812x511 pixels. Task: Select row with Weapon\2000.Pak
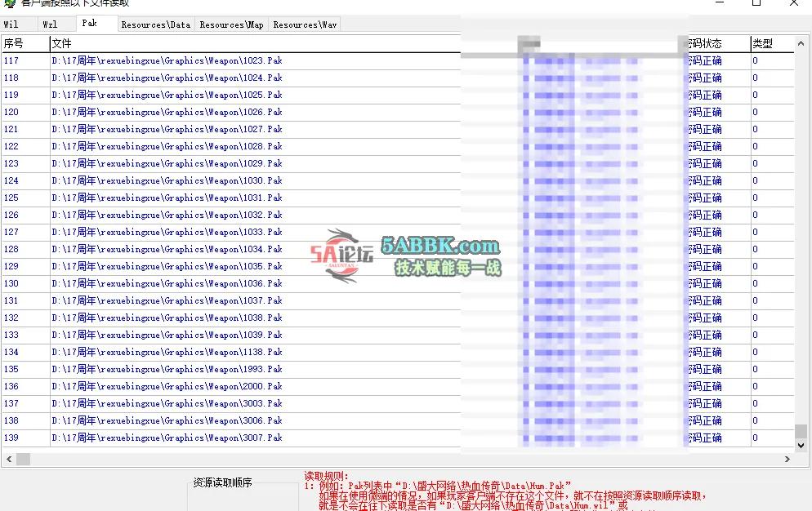398,386
